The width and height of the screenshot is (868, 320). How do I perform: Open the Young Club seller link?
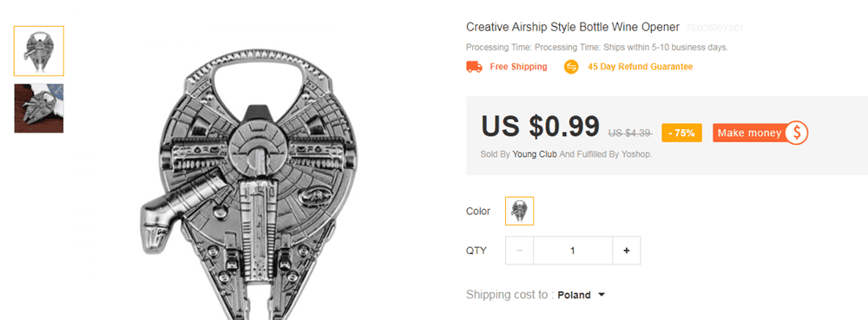pos(535,154)
